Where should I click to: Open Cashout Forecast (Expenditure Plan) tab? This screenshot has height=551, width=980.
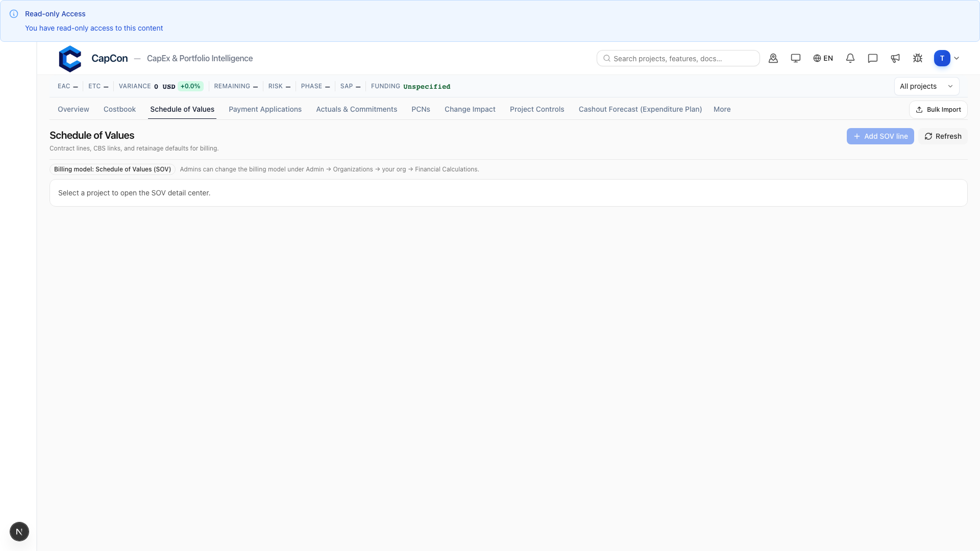point(640,109)
